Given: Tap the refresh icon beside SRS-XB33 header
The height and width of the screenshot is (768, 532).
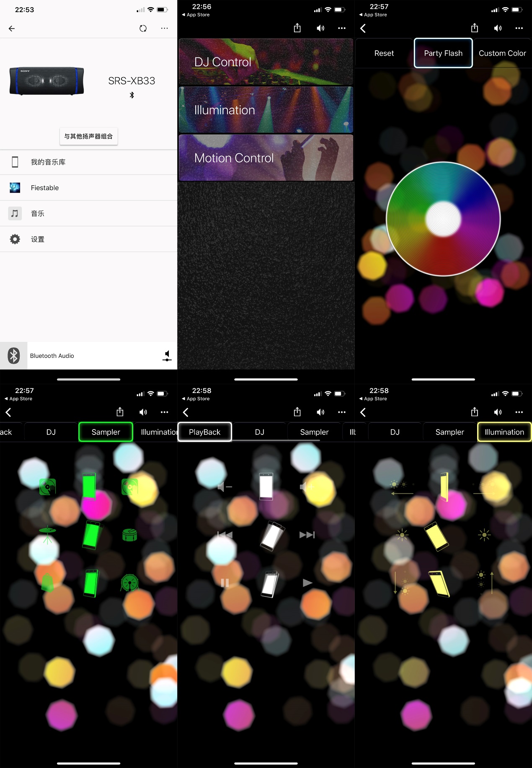Looking at the screenshot, I should pyautogui.click(x=143, y=28).
